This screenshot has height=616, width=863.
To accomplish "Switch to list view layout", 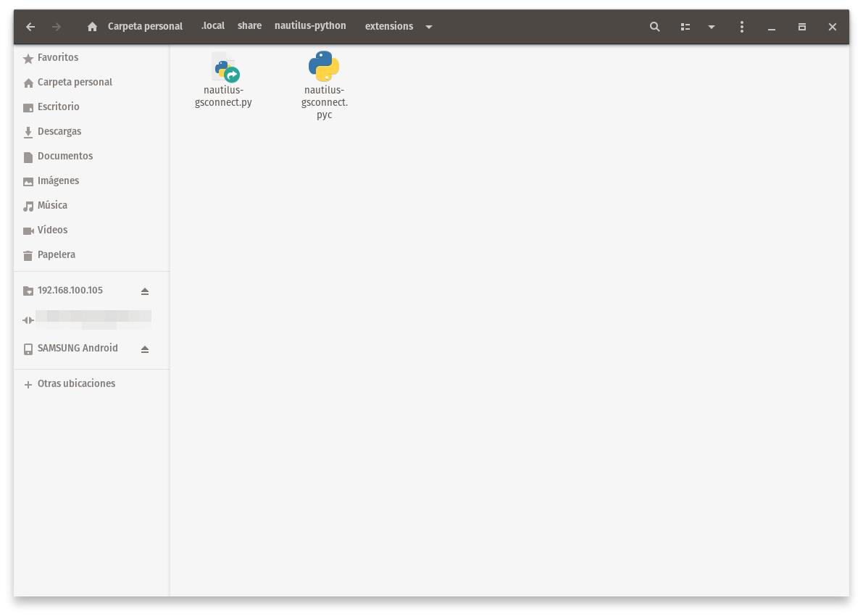I will tap(685, 26).
